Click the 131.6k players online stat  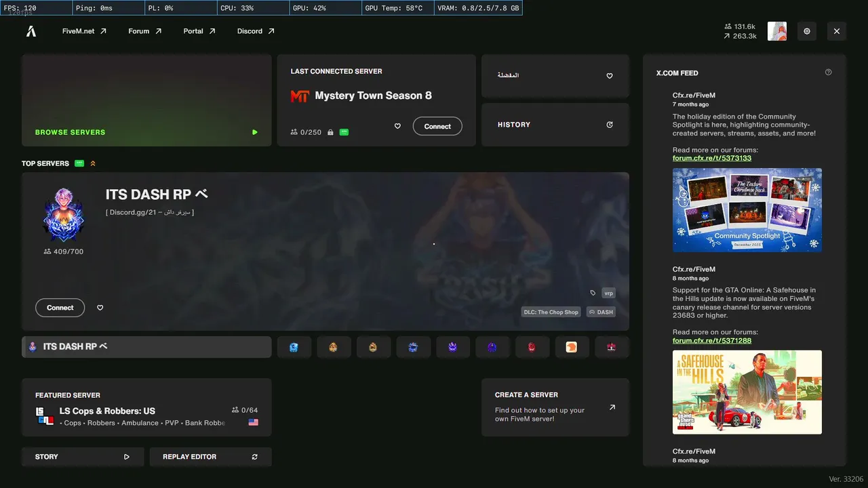(x=740, y=26)
